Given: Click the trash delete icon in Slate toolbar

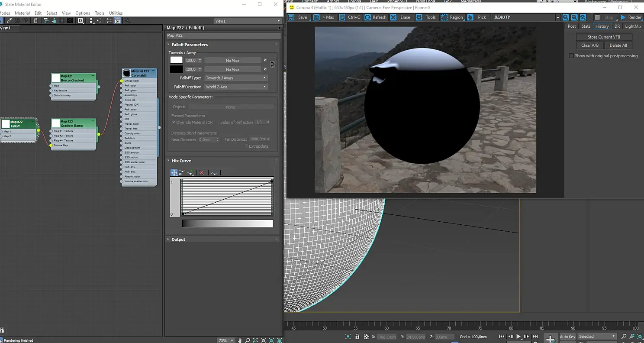Looking at the screenshot, I should pos(36,21).
